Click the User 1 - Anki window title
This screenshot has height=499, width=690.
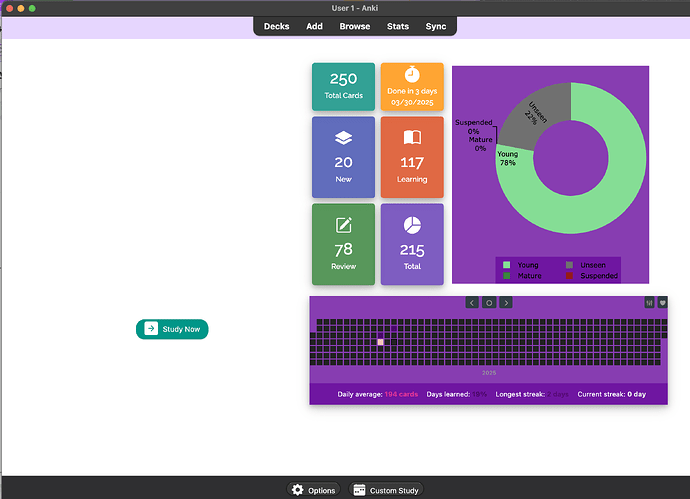point(355,8)
